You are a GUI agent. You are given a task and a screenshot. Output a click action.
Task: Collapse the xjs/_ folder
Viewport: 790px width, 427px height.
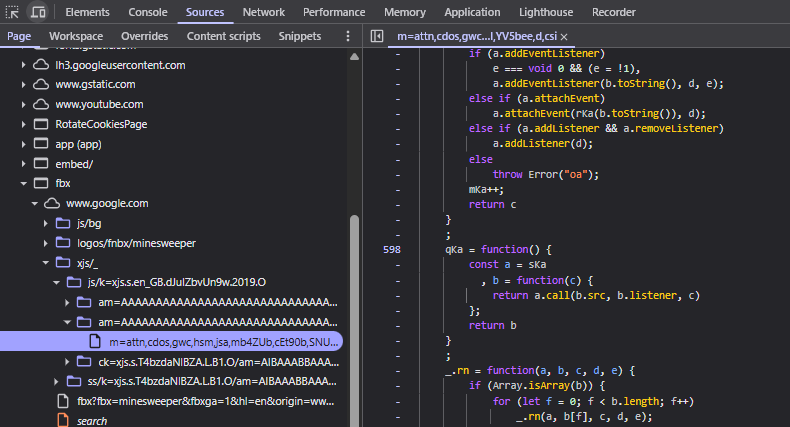(47, 263)
